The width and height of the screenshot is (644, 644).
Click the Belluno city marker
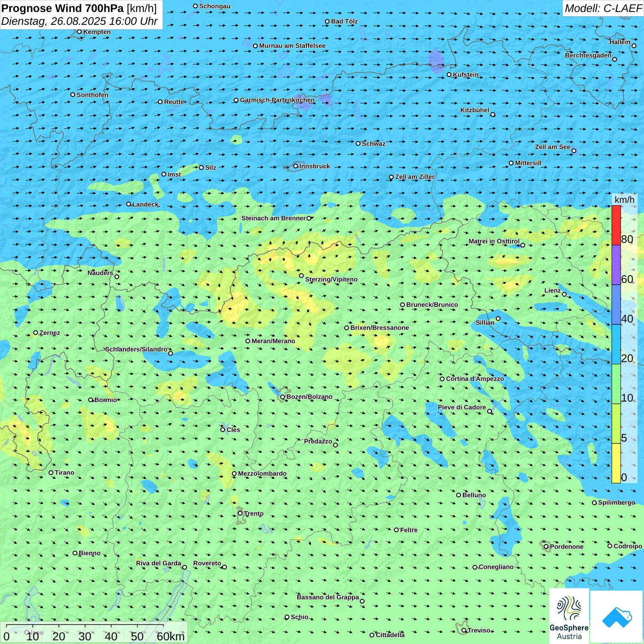[x=459, y=495]
